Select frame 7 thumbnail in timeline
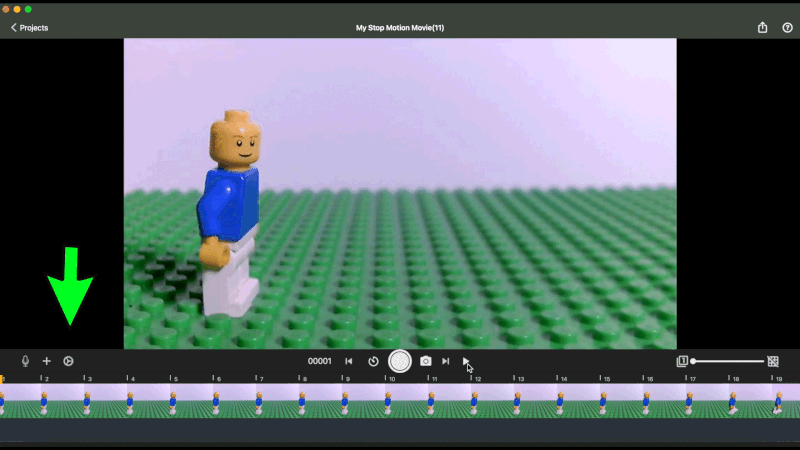 277,401
